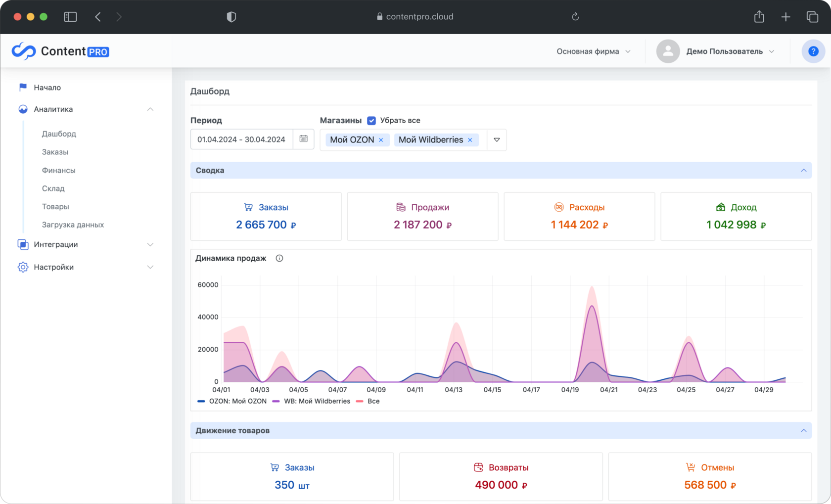Screen dimensions: 831x504
Task: Toggle the Все legend series
Action: (x=368, y=401)
